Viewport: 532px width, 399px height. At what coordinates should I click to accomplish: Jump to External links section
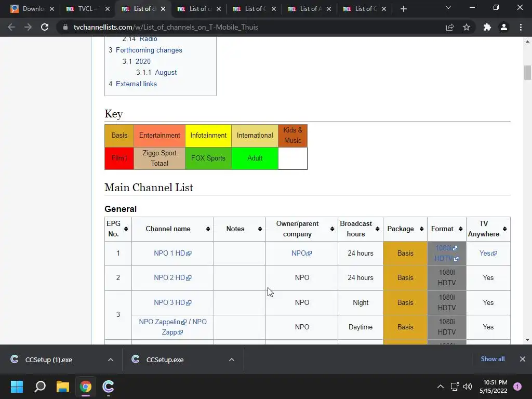(136, 84)
